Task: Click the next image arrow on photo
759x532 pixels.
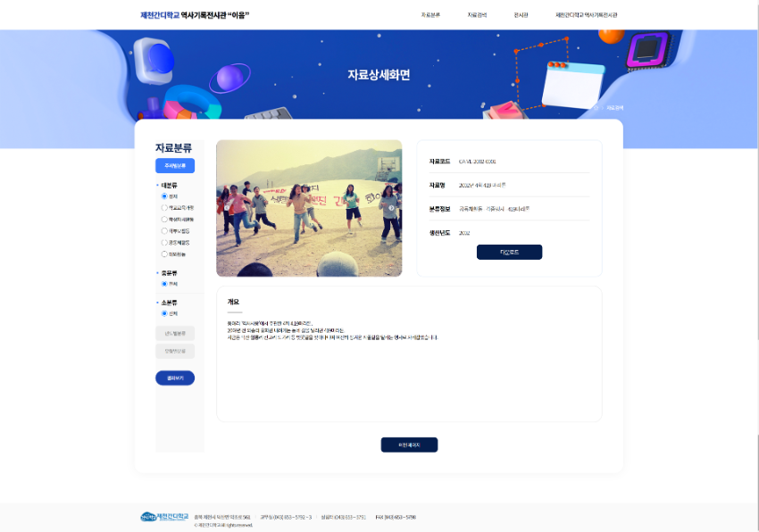Action: [391, 208]
